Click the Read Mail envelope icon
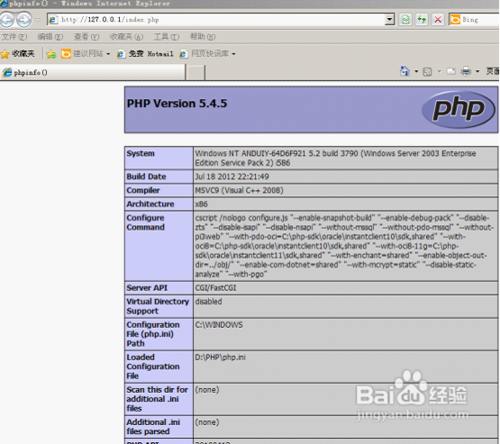Screen dimensions: 500x444 [x=451, y=71]
